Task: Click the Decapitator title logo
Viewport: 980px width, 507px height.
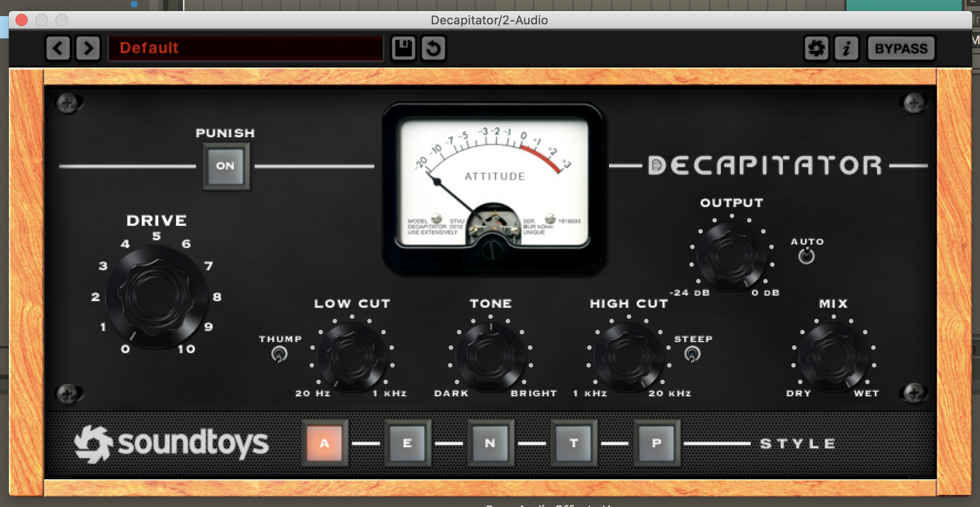Action: pyautogui.click(x=765, y=165)
